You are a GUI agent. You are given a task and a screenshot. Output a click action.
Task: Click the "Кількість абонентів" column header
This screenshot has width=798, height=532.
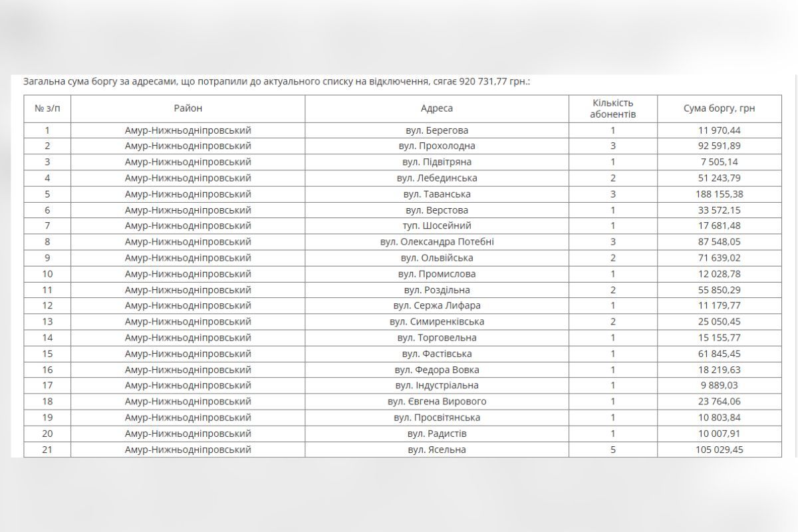click(x=612, y=108)
